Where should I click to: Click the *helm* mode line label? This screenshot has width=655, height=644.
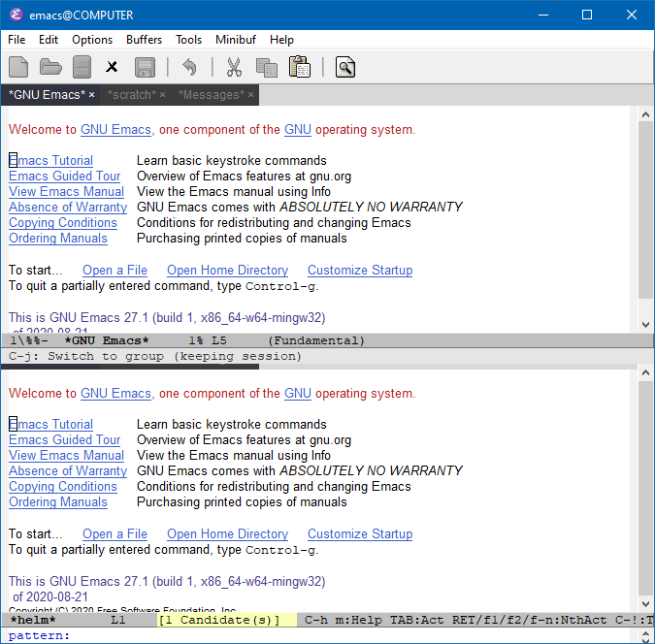[33, 620]
